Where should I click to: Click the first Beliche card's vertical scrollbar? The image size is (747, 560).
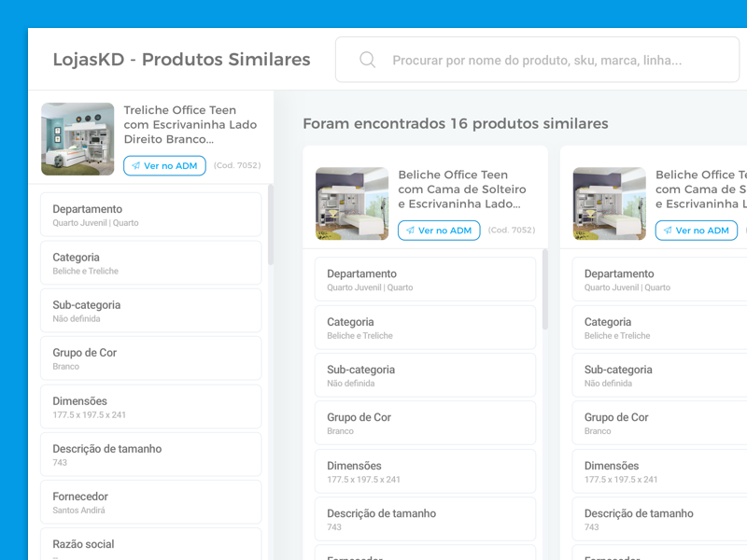545,289
